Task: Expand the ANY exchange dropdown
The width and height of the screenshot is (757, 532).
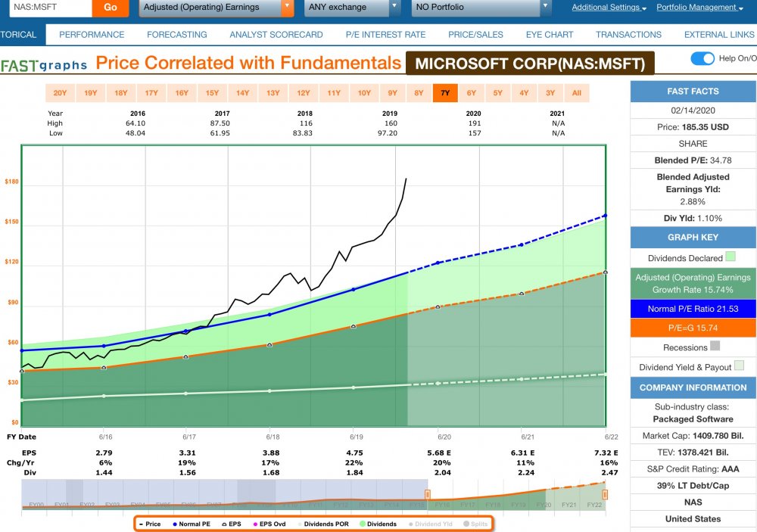Action: pos(353,8)
